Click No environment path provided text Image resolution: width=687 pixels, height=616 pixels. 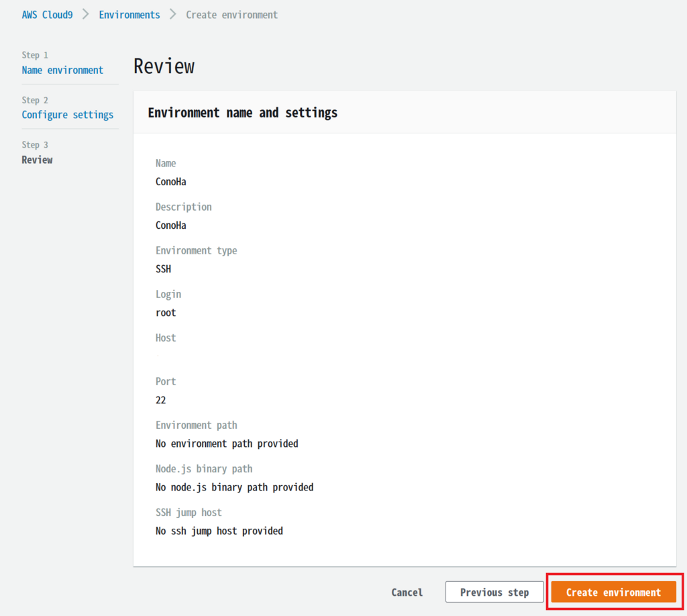(x=227, y=444)
